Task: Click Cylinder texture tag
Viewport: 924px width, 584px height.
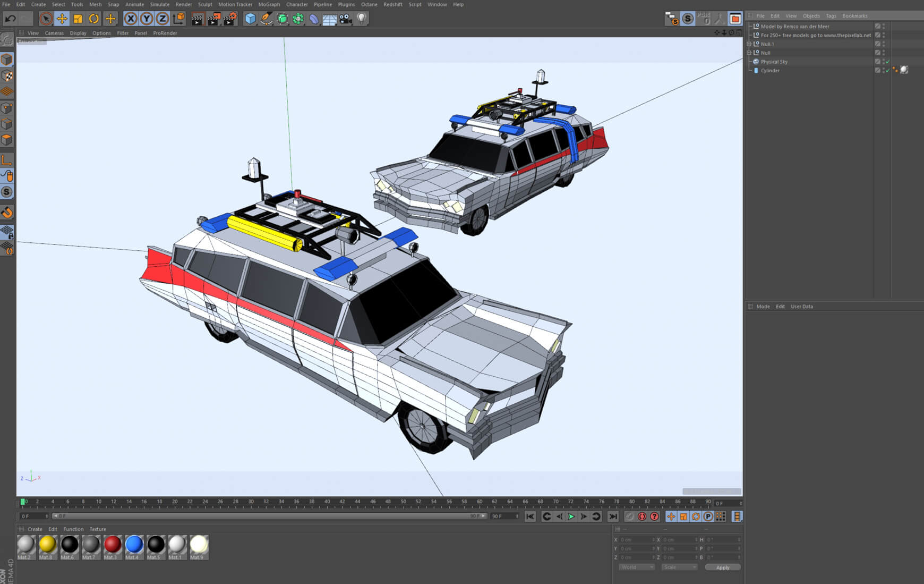Action: [904, 70]
